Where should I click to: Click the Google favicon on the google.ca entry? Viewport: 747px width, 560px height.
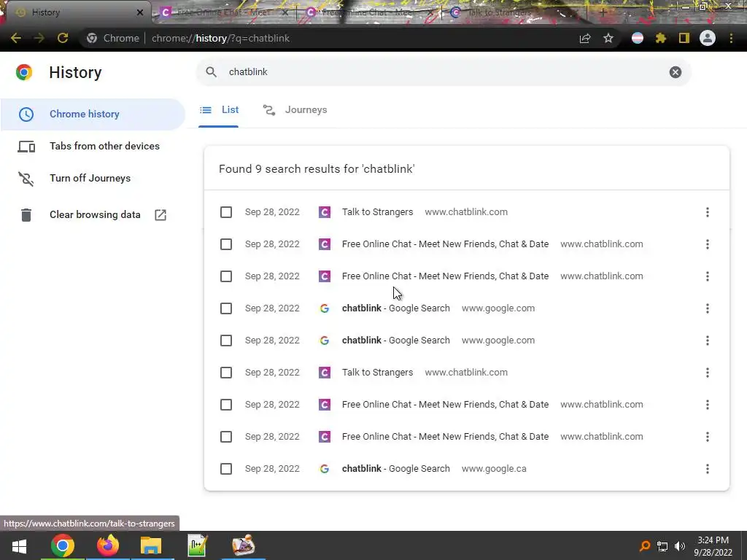point(325,469)
